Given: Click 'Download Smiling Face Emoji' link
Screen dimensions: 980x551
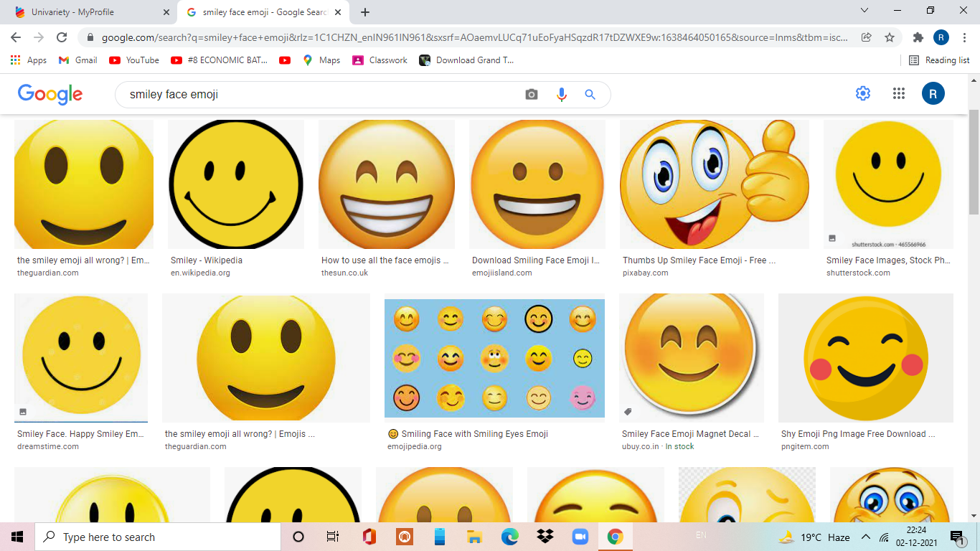Looking at the screenshot, I should (x=536, y=260).
